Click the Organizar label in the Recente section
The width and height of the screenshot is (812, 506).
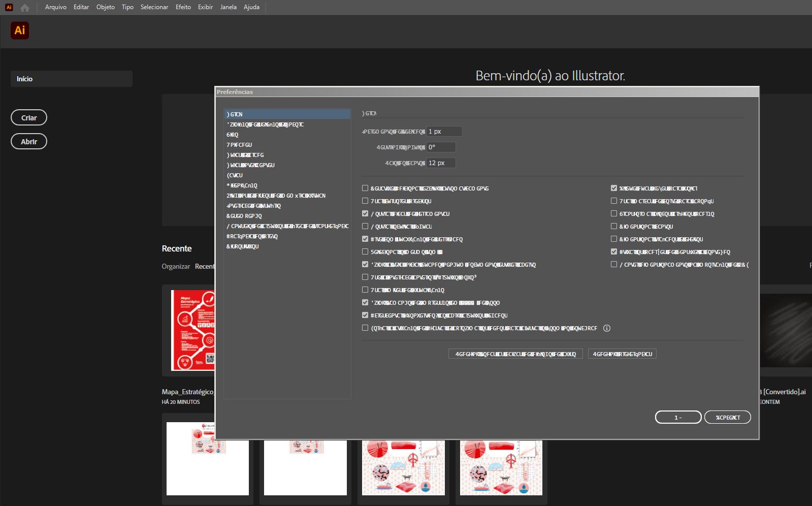176,266
